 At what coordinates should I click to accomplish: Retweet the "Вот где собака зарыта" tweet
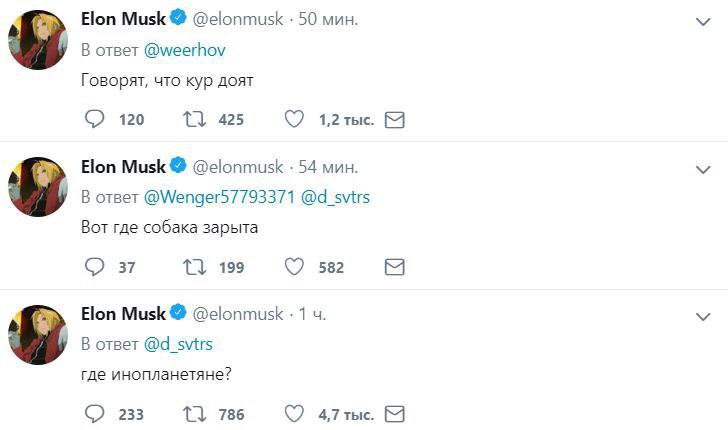click(195, 267)
